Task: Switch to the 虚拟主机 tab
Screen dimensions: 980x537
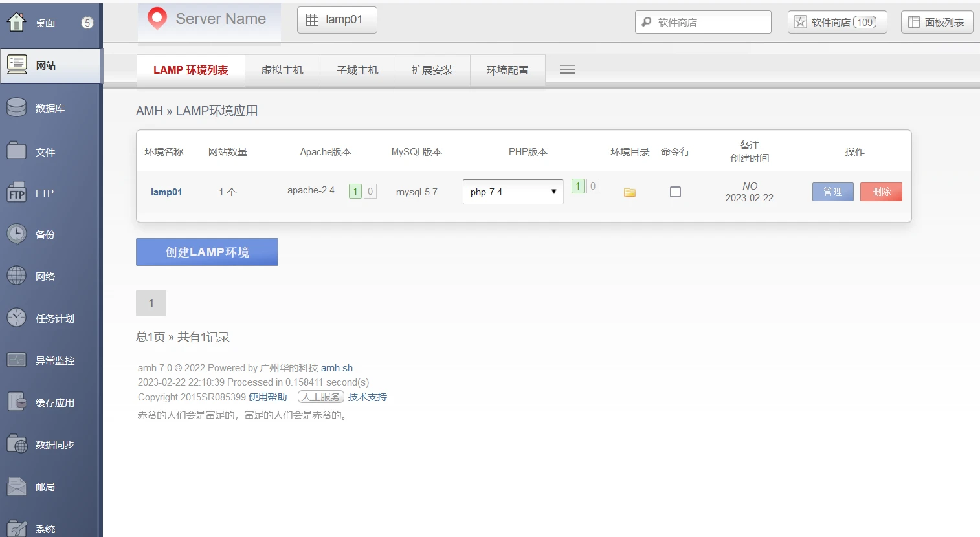Action: coord(282,71)
